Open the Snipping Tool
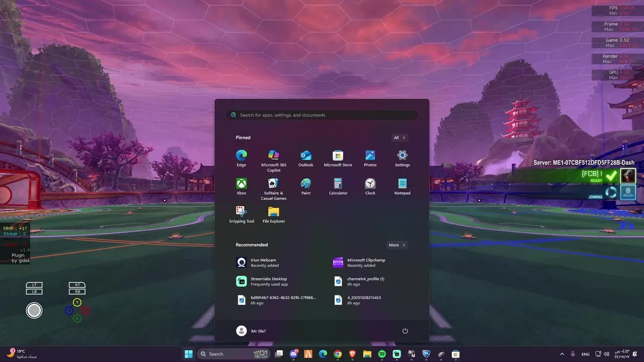This screenshot has height=362, width=644. pos(242,215)
